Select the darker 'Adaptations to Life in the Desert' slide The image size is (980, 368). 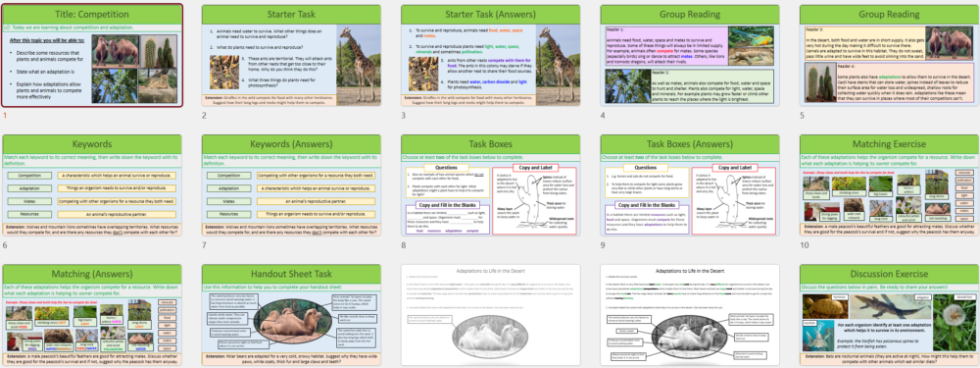(x=690, y=315)
